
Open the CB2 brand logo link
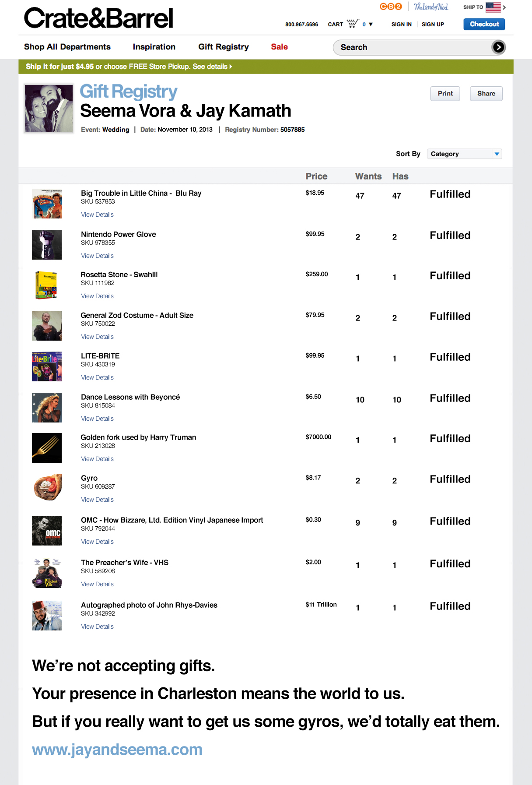pyautogui.click(x=391, y=7)
